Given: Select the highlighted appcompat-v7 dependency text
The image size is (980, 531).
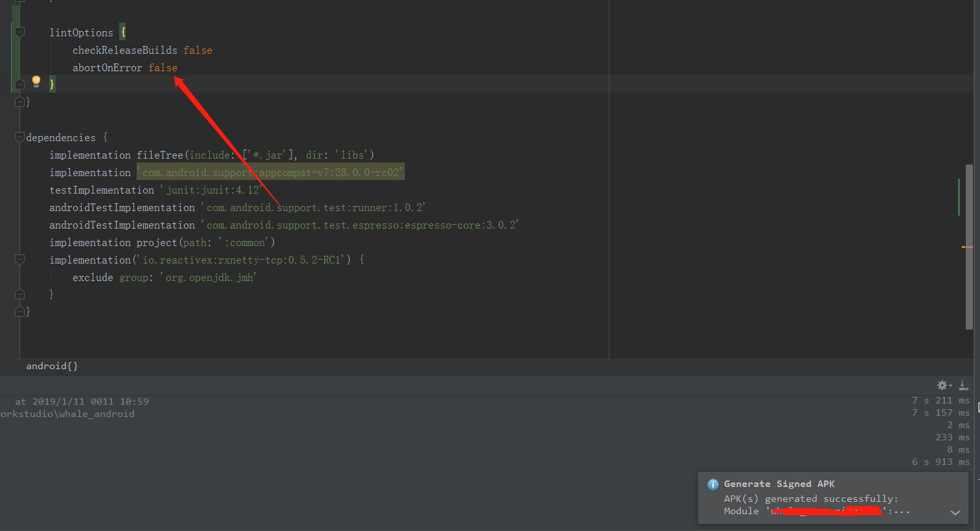Looking at the screenshot, I should pyautogui.click(x=270, y=172).
